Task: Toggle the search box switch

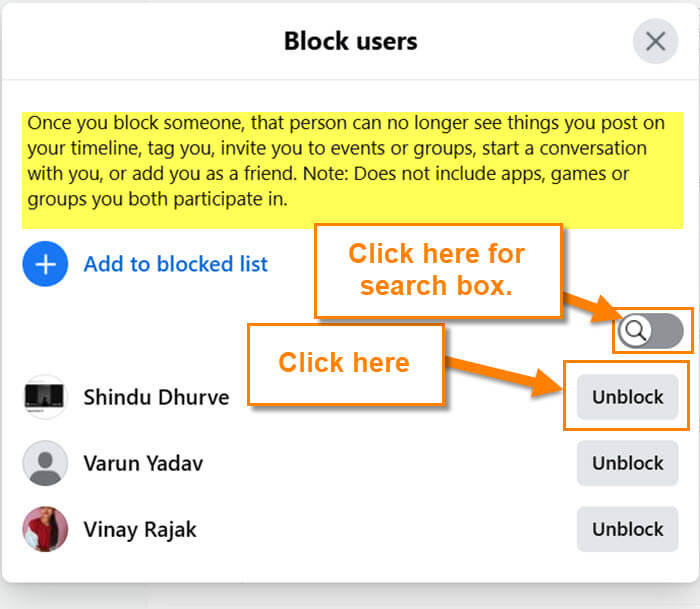Action: (x=651, y=331)
